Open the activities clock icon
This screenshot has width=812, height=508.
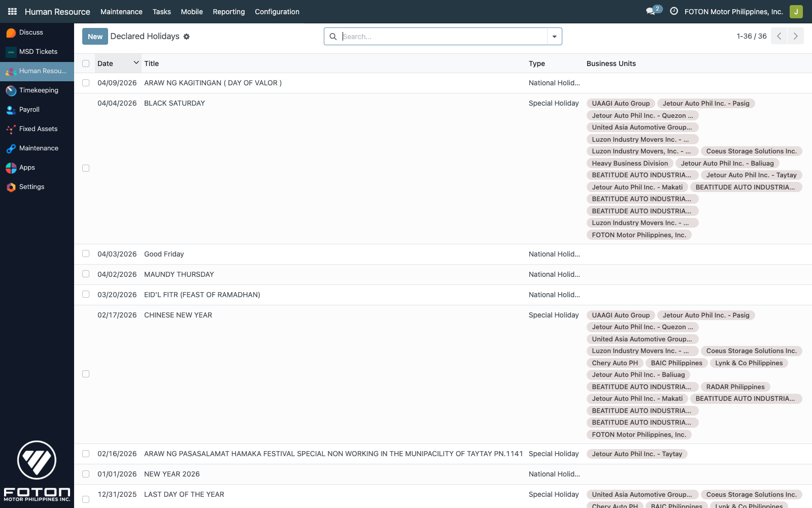(674, 11)
